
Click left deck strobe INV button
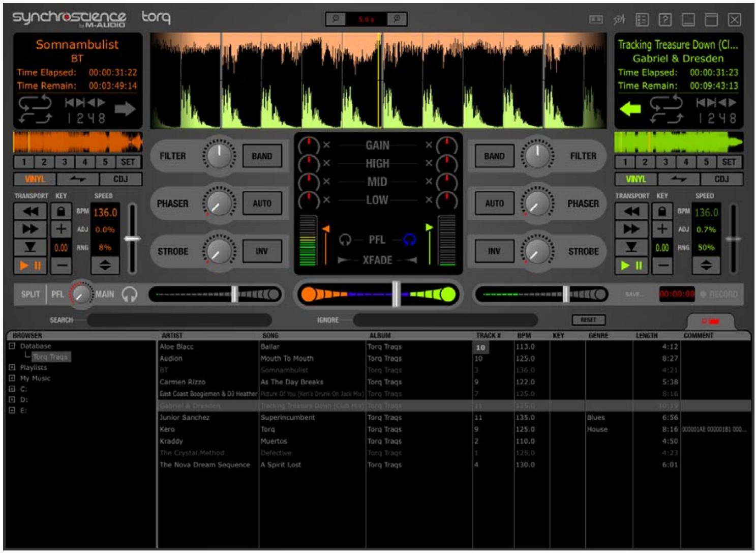pos(262,251)
